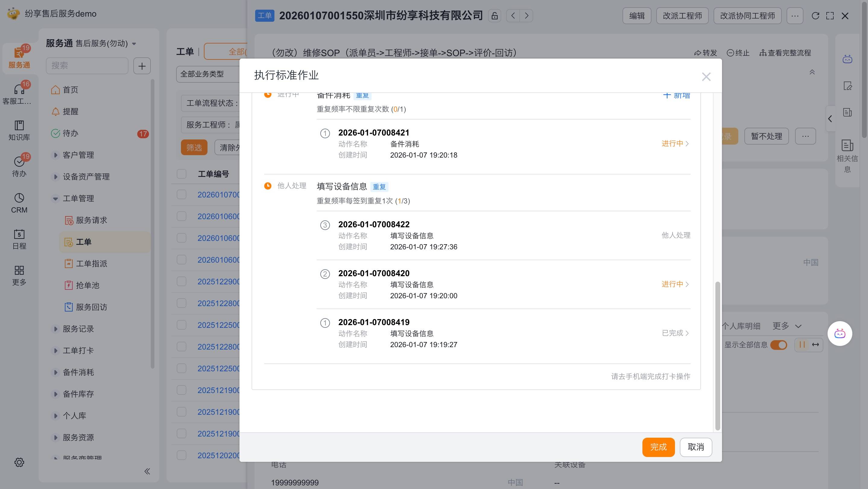This screenshot has height=489, width=868.
Task: Open the floating AI assistant robot icon
Action: click(x=839, y=334)
